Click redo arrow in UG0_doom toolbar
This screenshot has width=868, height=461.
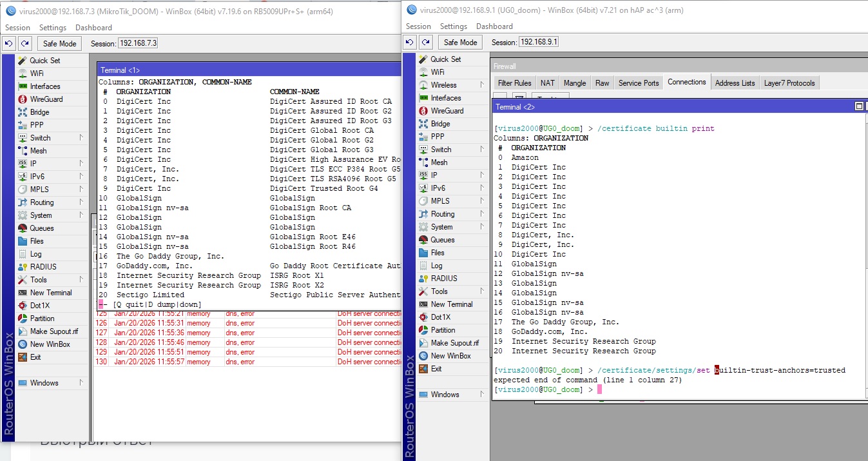[x=425, y=42]
